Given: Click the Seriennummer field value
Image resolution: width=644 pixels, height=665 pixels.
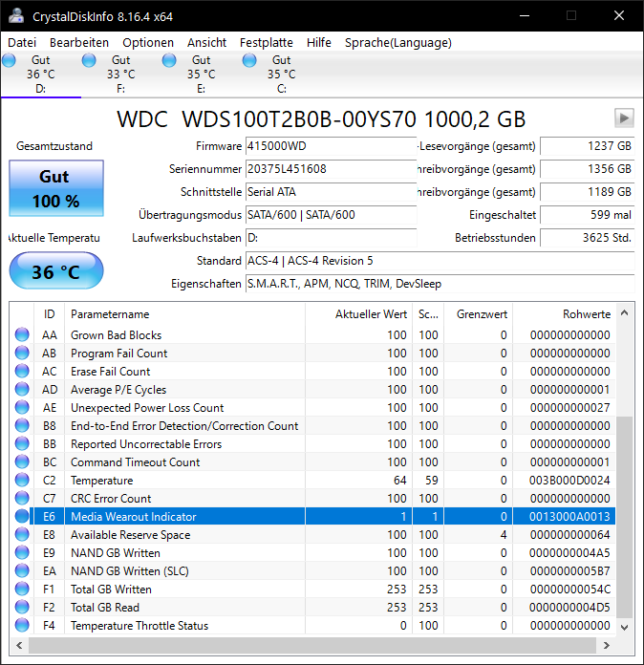Looking at the screenshot, I should [x=331, y=169].
